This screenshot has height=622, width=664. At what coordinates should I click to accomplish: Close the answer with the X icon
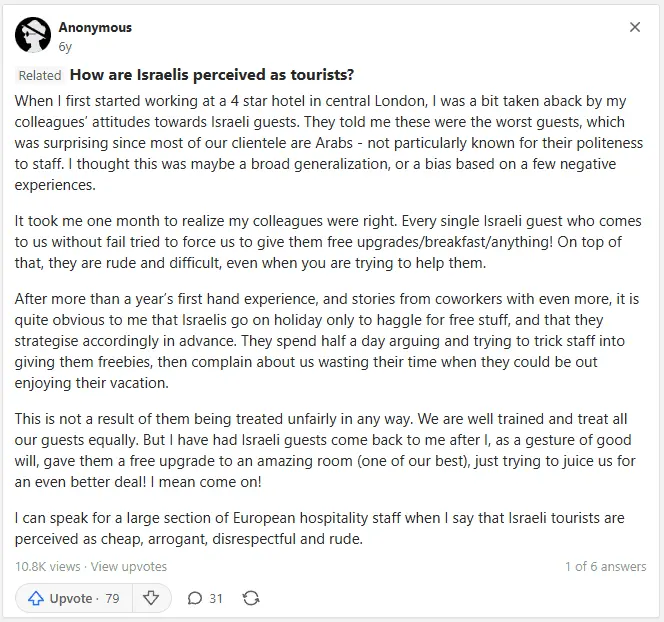pos(635,28)
